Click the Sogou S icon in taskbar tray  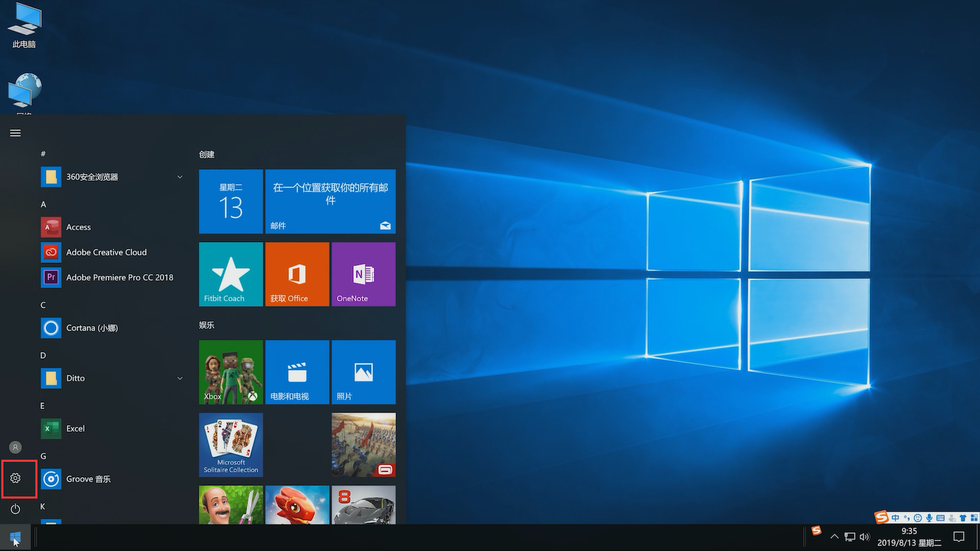(817, 531)
